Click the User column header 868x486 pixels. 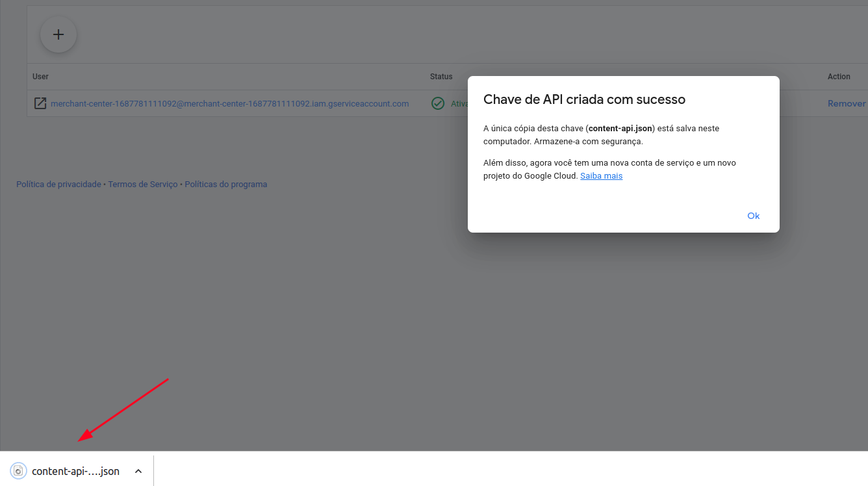pyautogui.click(x=41, y=77)
